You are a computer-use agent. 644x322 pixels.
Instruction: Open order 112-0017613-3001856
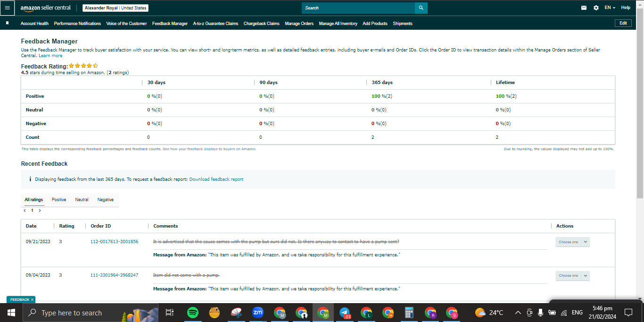pyautogui.click(x=114, y=242)
